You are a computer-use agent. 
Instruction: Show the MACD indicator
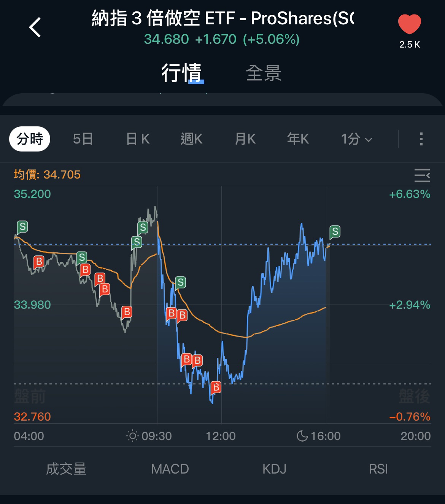pyautogui.click(x=170, y=469)
